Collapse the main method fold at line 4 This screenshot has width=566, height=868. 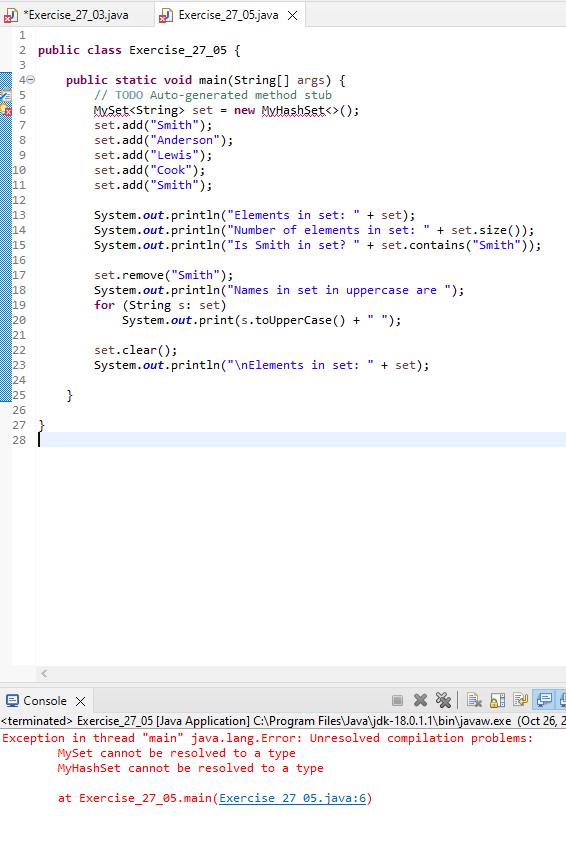pyautogui.click(x=31, y=80)
